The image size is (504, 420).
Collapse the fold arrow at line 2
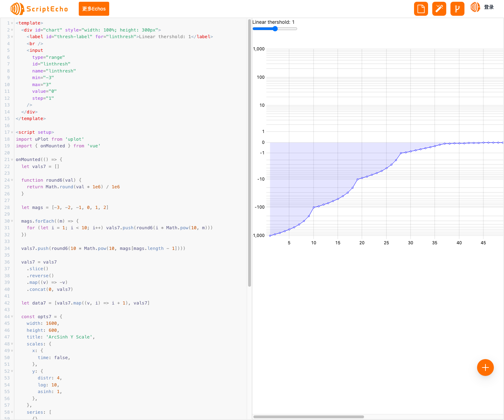point(12,30)
